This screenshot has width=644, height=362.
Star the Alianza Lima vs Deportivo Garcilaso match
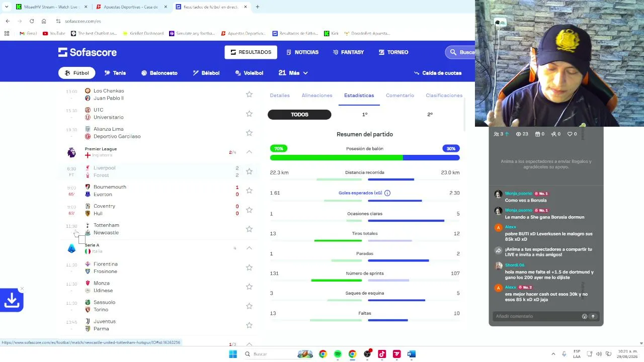(249, 133)
